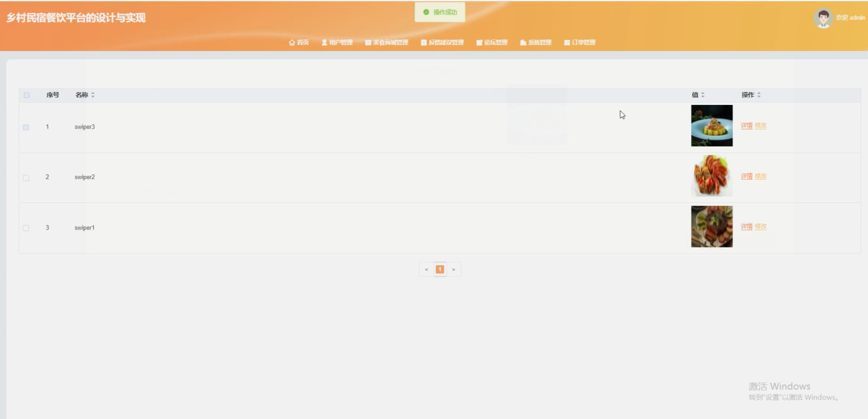Image resolution: width=868 pixels, height=419 pixels.
Task: Open 详情 for the swiper2 row
Action: (747, 176)
